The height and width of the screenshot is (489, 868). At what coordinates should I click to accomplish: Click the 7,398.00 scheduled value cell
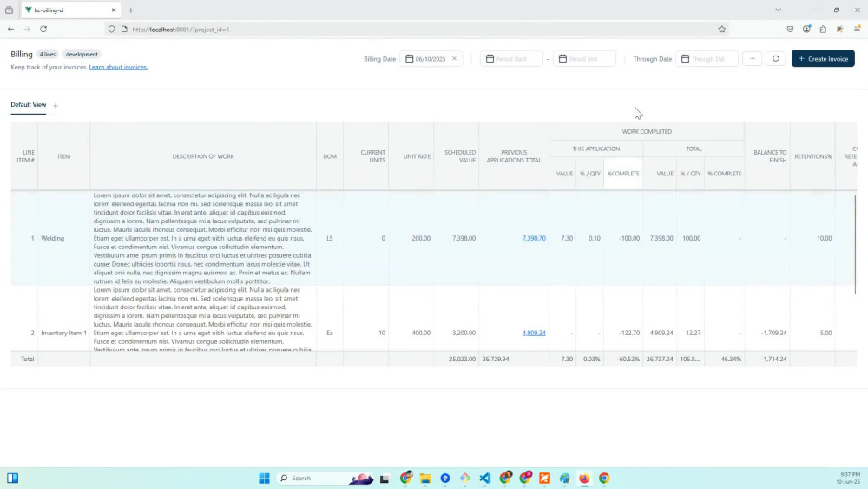coord(457,238)
